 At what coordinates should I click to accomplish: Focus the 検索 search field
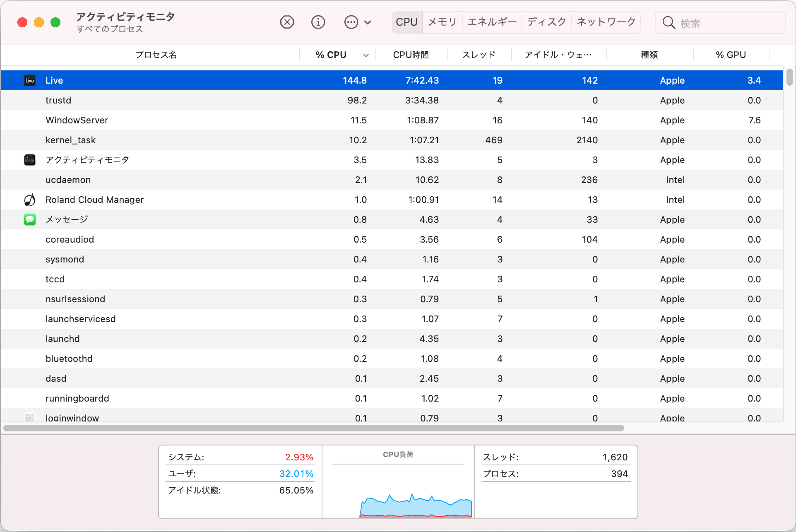coord(720,23)
